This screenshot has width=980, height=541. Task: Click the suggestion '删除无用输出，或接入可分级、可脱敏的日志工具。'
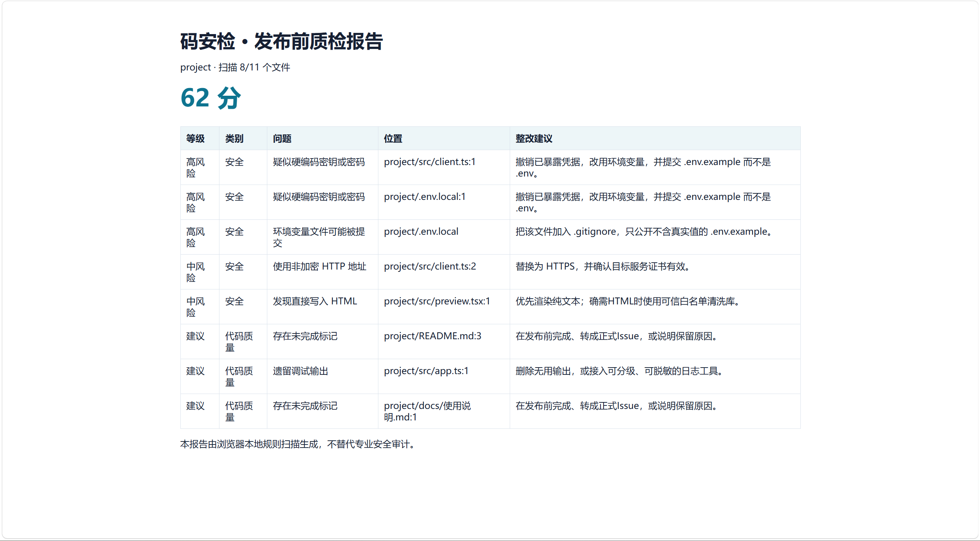(620, 371)
